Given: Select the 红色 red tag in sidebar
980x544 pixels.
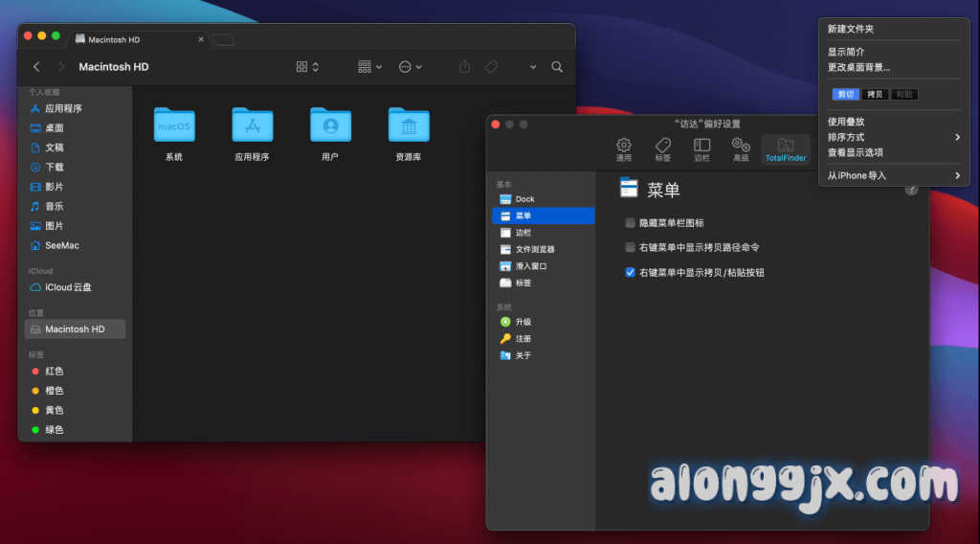Looking at the screenshot, I should [54, 371].
